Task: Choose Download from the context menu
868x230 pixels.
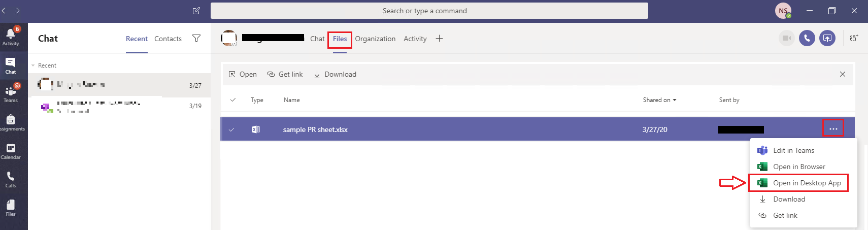Action: 804,199
